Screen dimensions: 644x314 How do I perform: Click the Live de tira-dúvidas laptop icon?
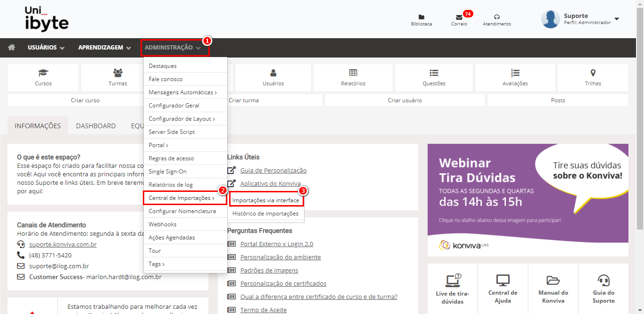[453, 280]
